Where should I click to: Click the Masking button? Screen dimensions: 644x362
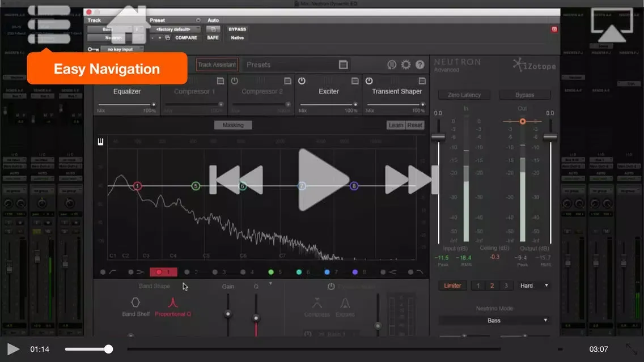233,125
